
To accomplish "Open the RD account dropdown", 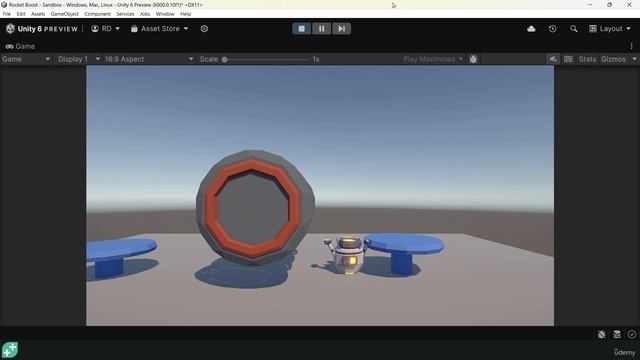I will click(105, 29).
